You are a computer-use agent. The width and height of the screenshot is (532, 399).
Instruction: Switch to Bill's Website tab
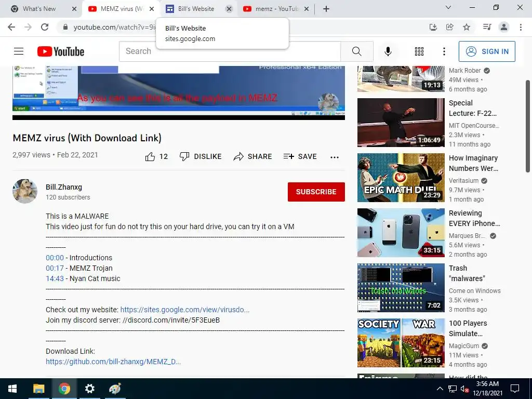pos(196,9)
